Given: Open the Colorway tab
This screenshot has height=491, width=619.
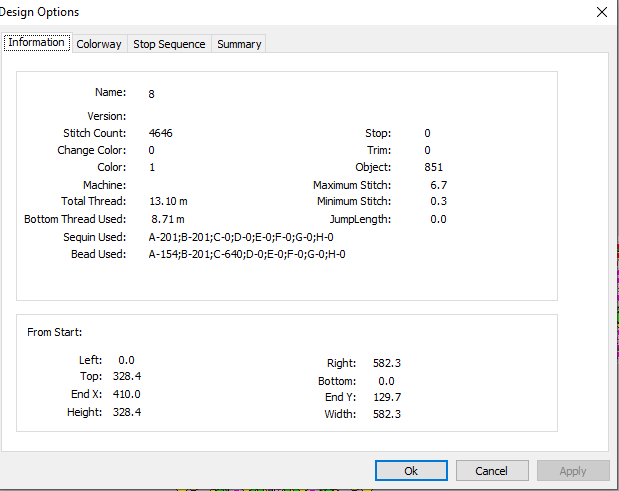Looking at the screenshot, I should (x=99, y=44).
